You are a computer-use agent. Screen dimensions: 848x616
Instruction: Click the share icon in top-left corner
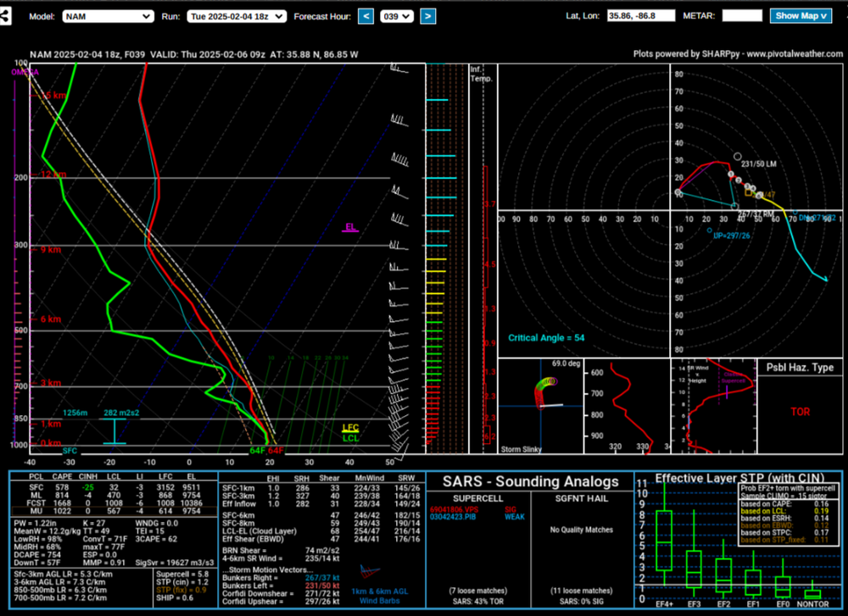8,17
